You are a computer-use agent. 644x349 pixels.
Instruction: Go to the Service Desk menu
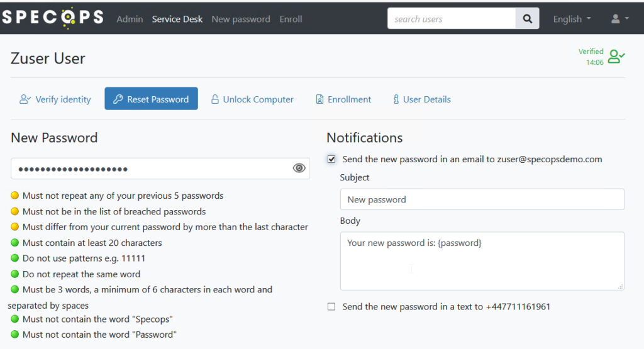click(177, 19)
